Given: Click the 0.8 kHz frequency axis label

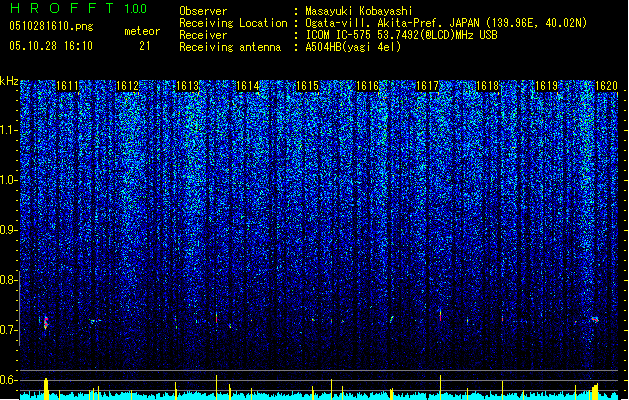Looking at the screenshot, I should [x=8, y=280].
